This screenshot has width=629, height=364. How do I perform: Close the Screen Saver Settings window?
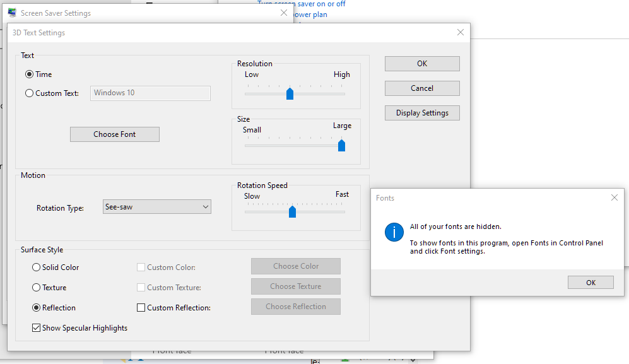[284, 13]
